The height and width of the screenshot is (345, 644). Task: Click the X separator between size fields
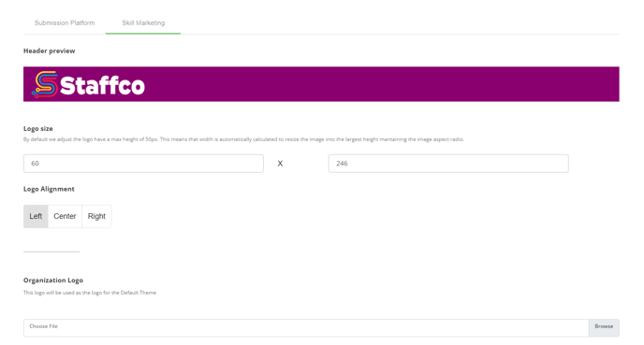[280, 164]
